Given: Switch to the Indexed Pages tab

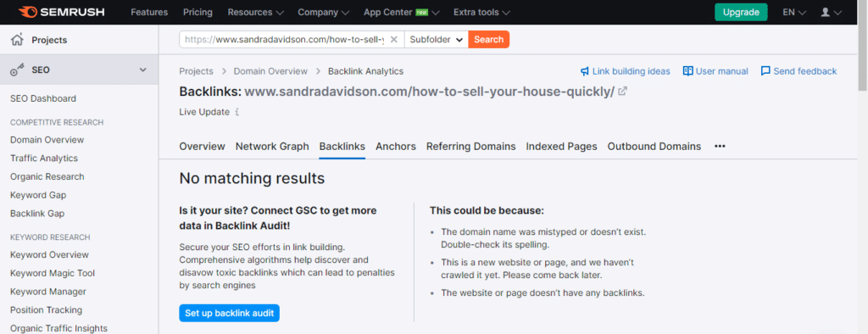Looking at the screenshot, I should (x=561, y=146).
